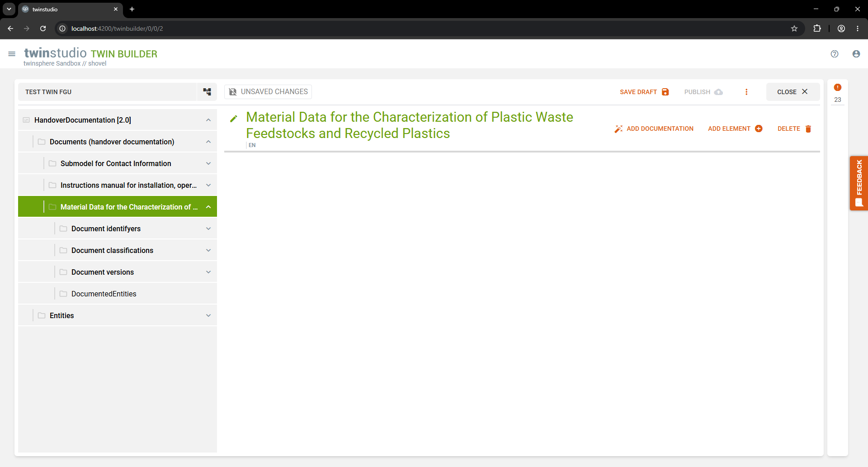
Task: Click the folder icon beside DocumentedEntities
Action: [x=63, y=294]
